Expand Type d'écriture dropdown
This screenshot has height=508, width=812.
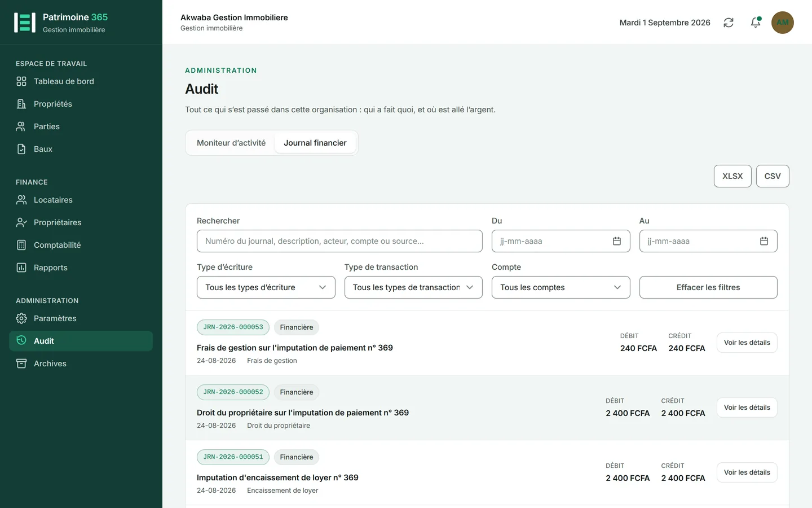click(x=266, y=287)
